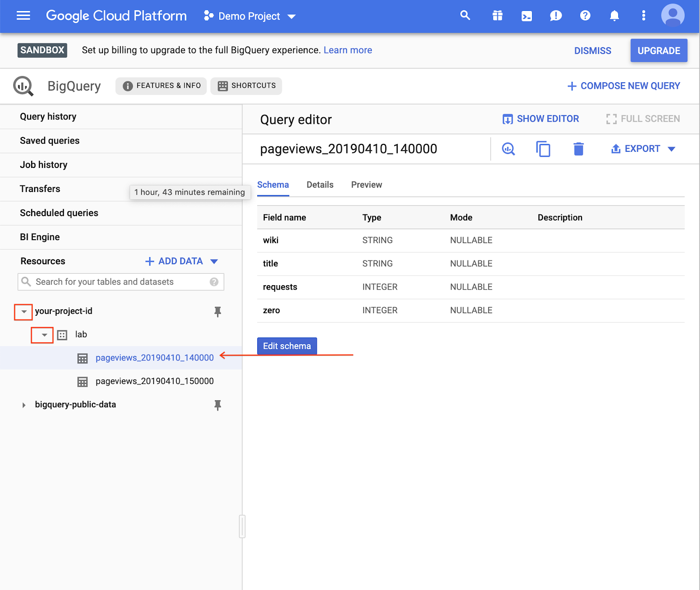Click the query table magnifier icon
The image size is (700, 590).
coord(508,149)
